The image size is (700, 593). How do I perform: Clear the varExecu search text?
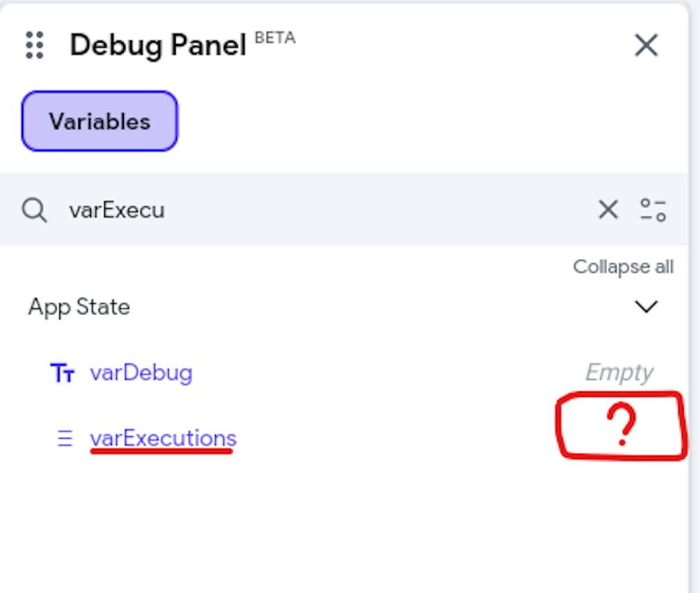coord(608,209)
